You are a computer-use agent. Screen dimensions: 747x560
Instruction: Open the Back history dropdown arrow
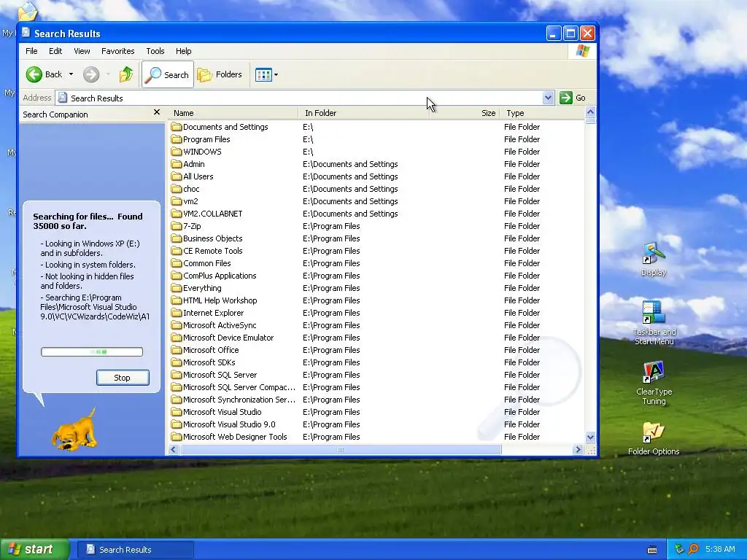coord(71,74)
